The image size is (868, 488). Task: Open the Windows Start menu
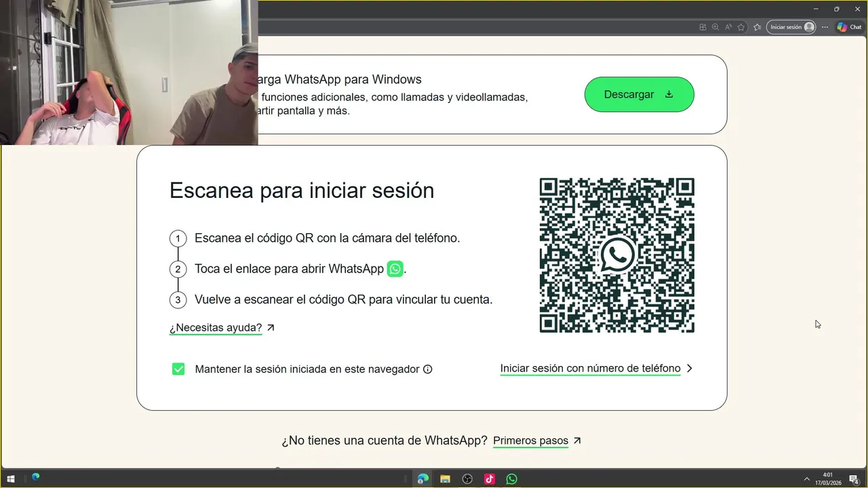coord(11,479)
